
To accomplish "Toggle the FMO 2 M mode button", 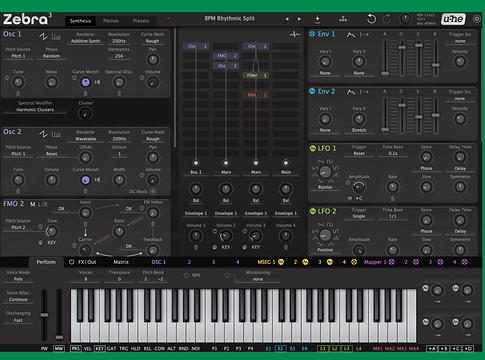I will coord(33,204).
